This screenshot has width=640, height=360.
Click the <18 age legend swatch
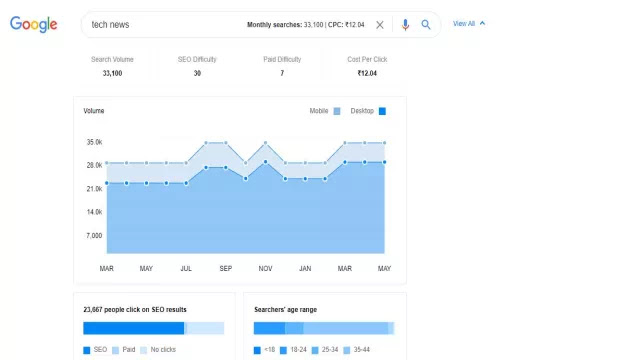pyautogui.click(x=257, y=350)
